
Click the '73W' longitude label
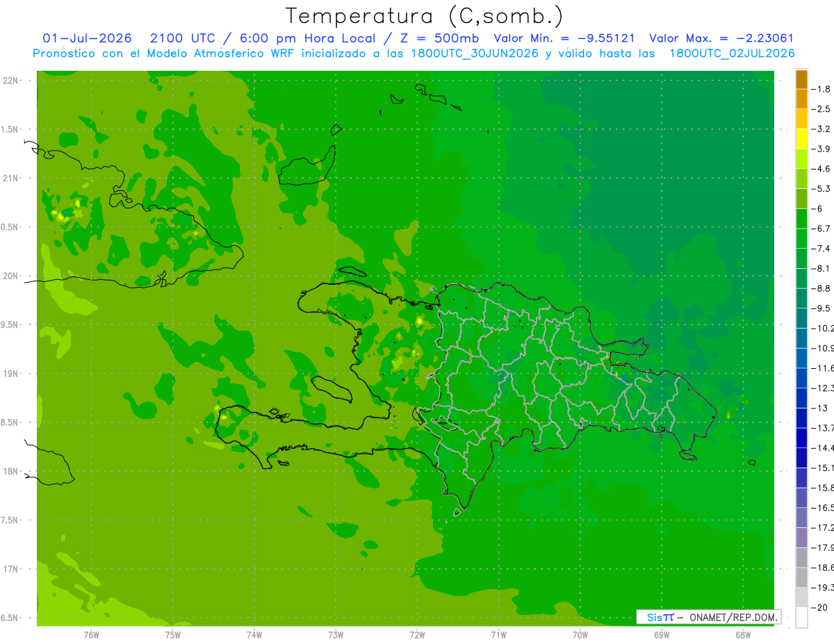pyautogui.click(x=336, y=634)
